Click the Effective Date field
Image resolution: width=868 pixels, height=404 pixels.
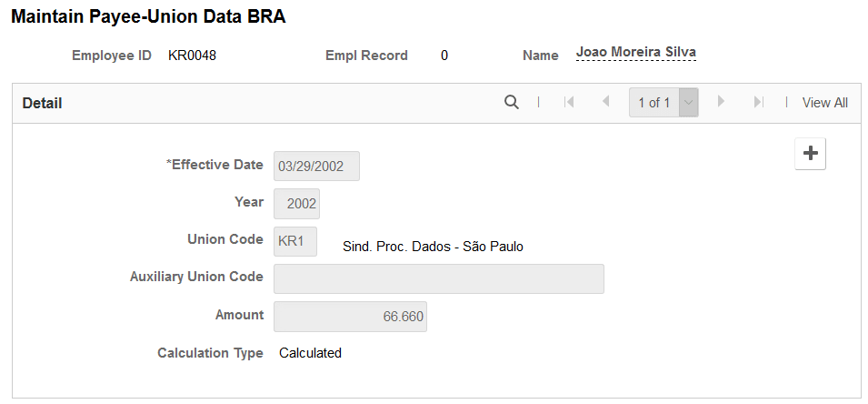pos(316,167)
